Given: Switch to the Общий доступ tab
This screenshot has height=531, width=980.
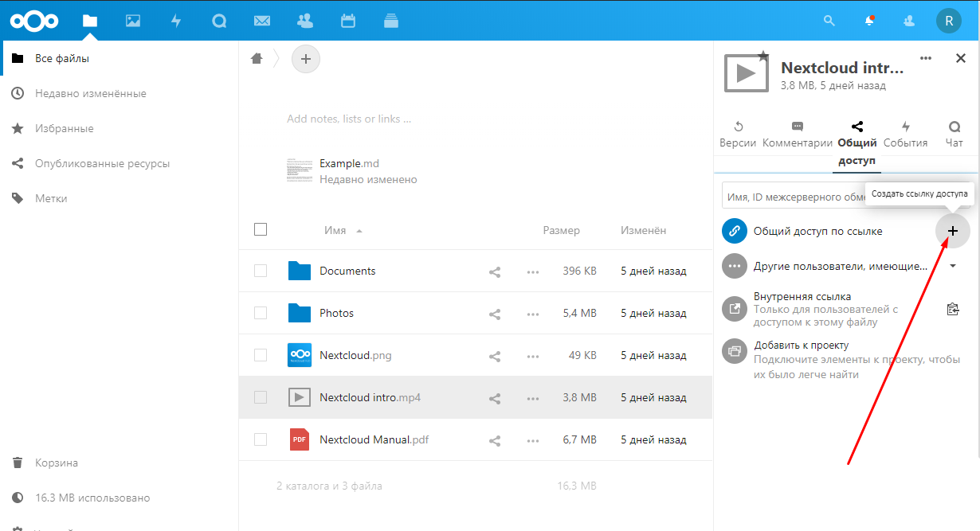Looking at the screenshot, I should [x=857, y=143].
